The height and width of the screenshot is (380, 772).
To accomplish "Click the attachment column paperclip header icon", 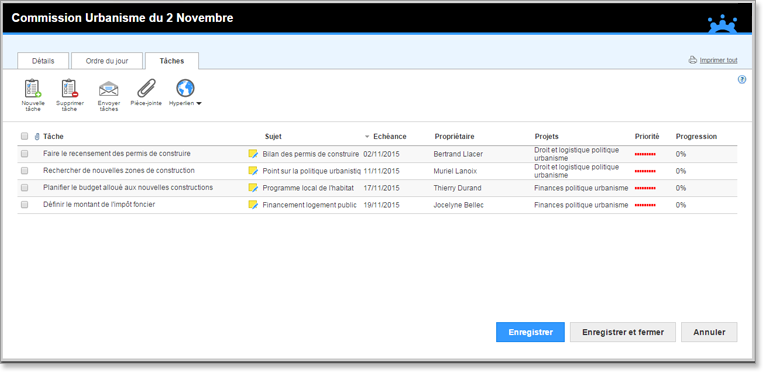I will [x=37, y=137].
